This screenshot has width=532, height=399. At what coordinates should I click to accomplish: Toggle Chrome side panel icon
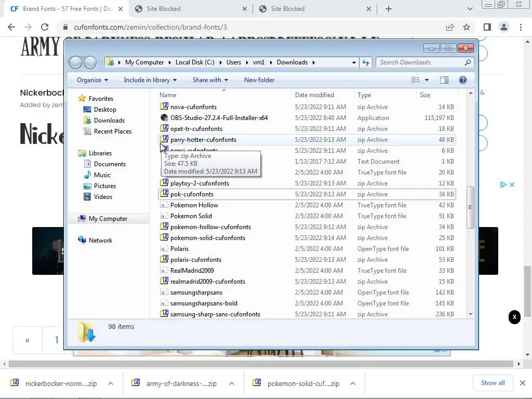487,27
